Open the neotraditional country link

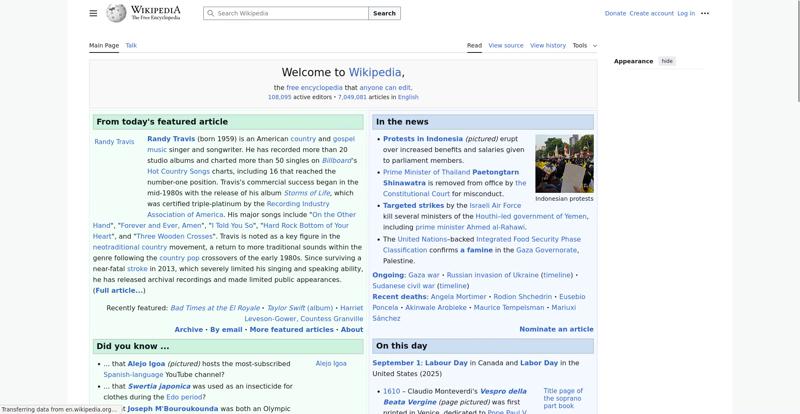130,247
